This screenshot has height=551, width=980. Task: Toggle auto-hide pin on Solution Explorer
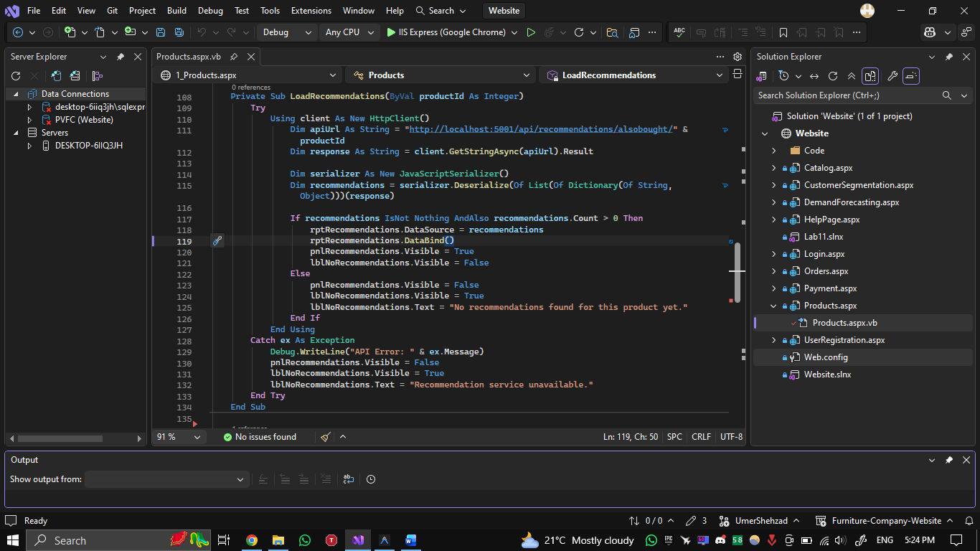(949, 57)
